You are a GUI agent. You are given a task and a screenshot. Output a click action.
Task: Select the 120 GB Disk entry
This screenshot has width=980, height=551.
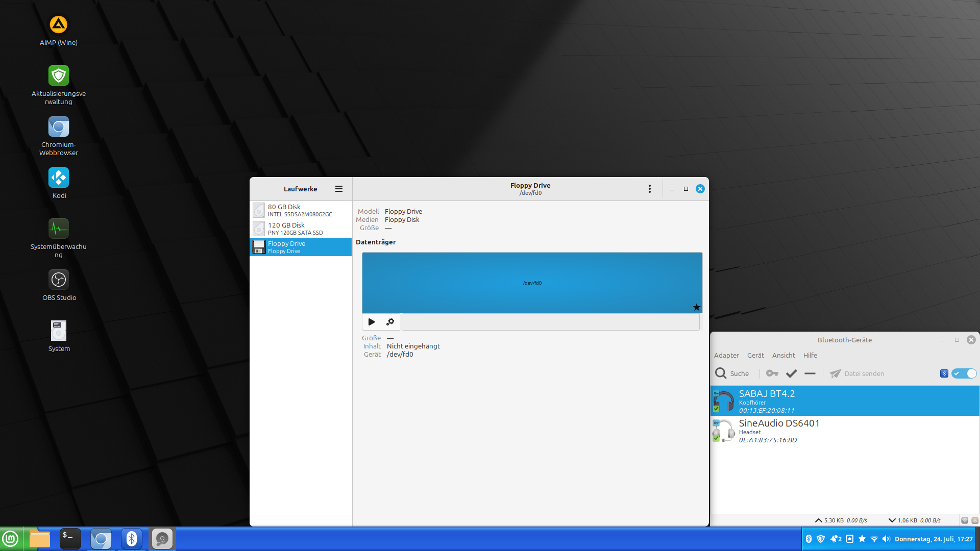[301, 229]
